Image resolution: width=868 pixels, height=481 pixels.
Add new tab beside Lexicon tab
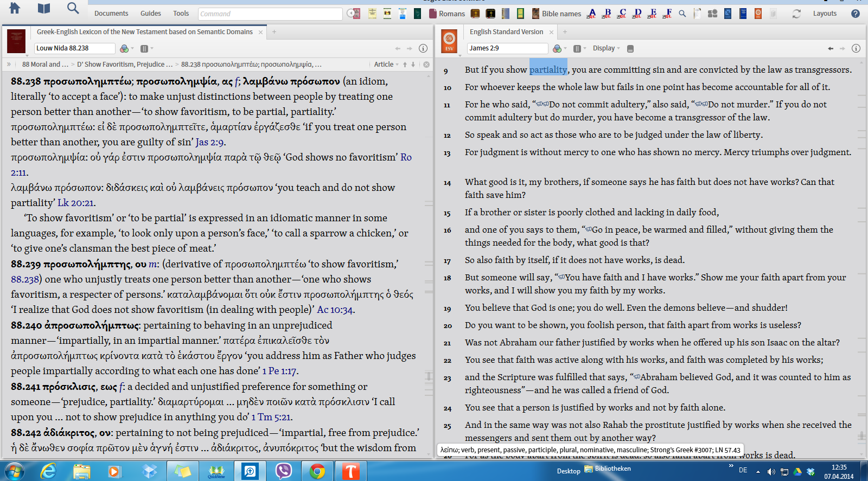(x=274, y=32)
